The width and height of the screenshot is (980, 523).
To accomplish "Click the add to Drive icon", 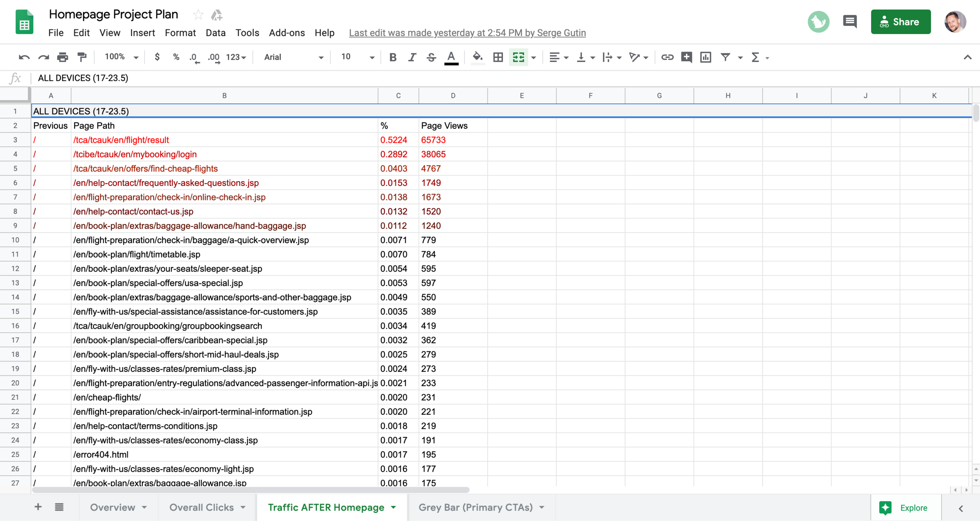I will pyautogui.click(x=217, y=15).
